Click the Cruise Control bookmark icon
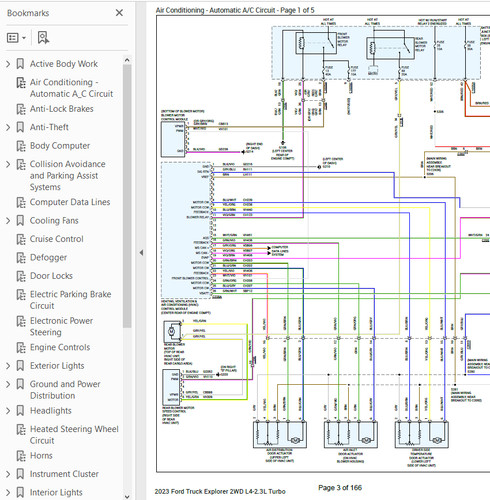Screen dimensions: 490x500 (x=21, y=239)
